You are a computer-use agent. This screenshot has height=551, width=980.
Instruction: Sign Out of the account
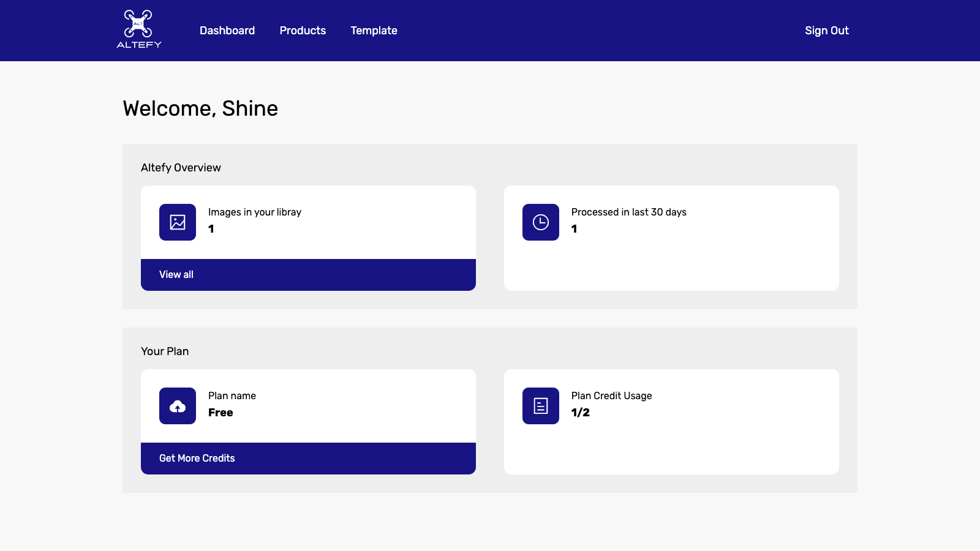[x=826, y=31]
